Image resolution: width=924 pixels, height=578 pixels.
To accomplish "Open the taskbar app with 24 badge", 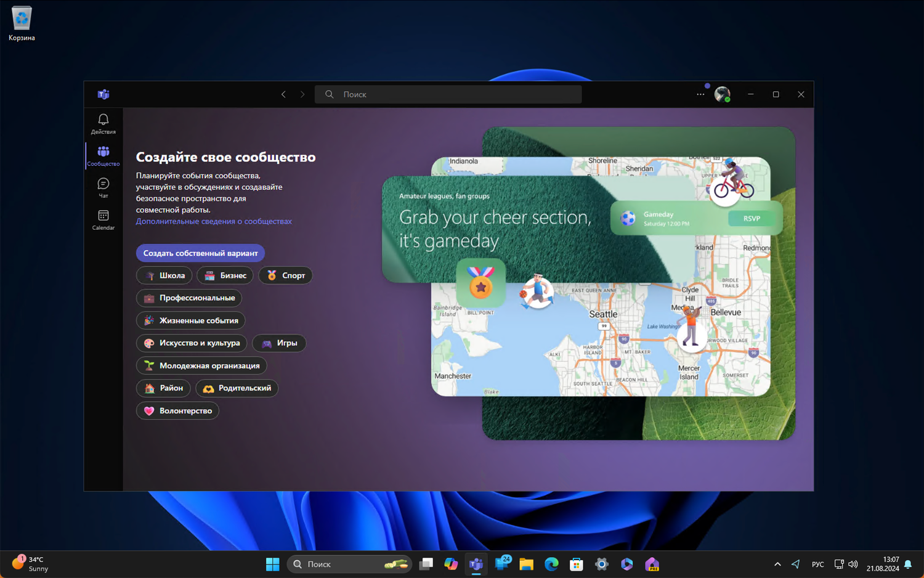I will [x=503, y=564].
